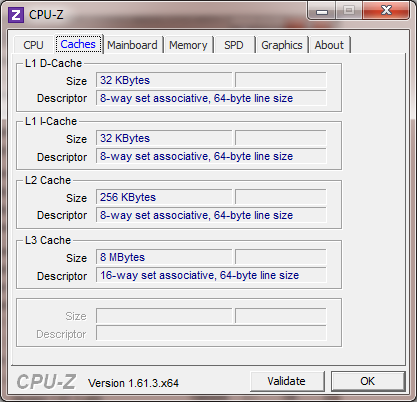Viewport: 417px width, 402px height.
Task: Open the Graphics tab
Action: tap(282, 45)
